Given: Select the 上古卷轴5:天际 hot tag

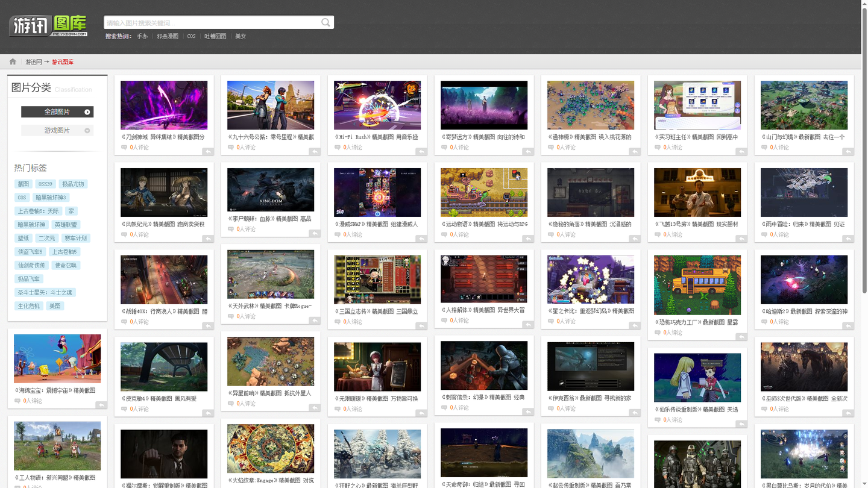Looking at the screenshot, I should point(38,211).
